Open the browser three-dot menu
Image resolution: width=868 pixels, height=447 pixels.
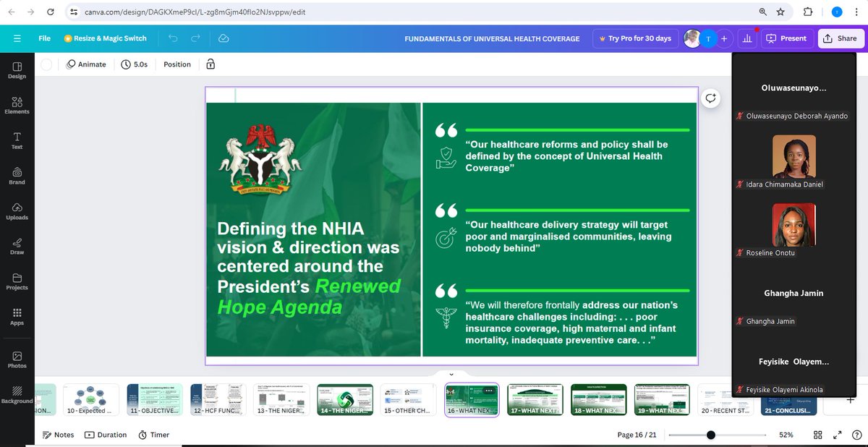pos(857,12)
